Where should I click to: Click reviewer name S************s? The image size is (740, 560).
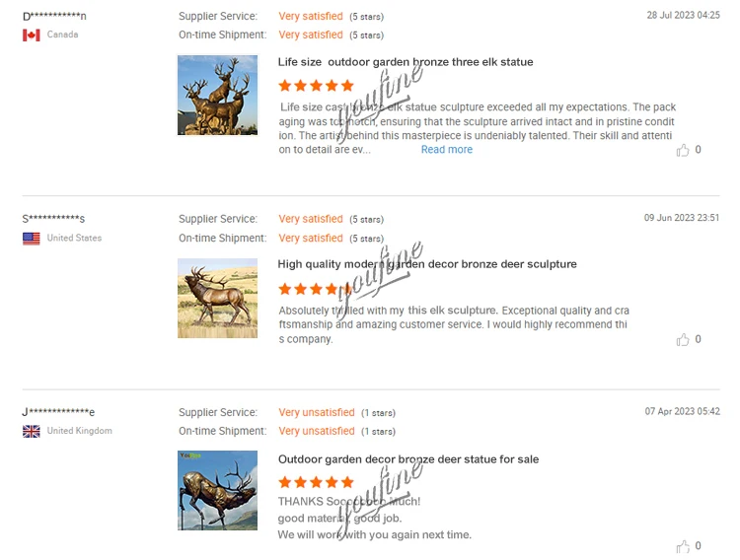pyautogui.click(x=53, y=219)
